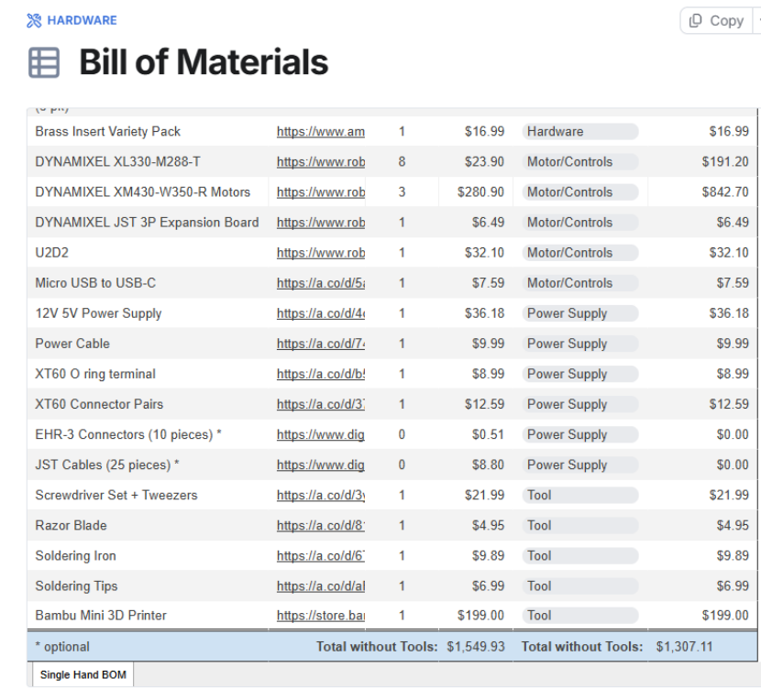Screen dimensions: 761x700
Task: Select the EHR-3 Connectors item name cell
Action: click(x=148, y=434)
